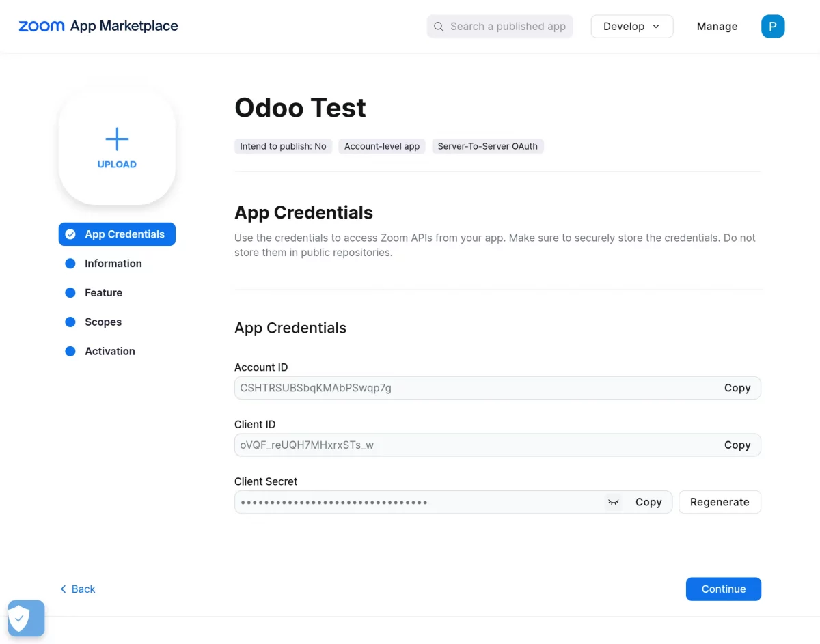The image size is (820, 644).
Task: Switch to the Scopes step
Action: (x=102, y=322)
